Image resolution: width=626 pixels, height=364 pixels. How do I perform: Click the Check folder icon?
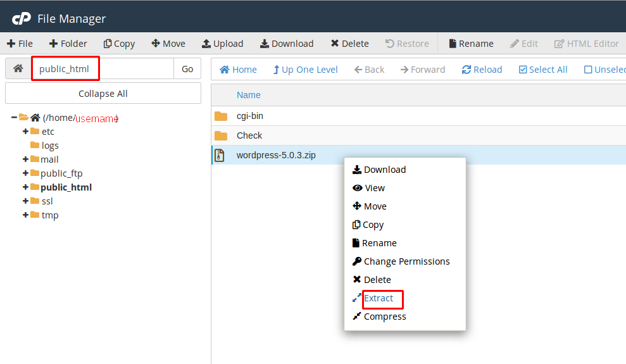(221, 135)
